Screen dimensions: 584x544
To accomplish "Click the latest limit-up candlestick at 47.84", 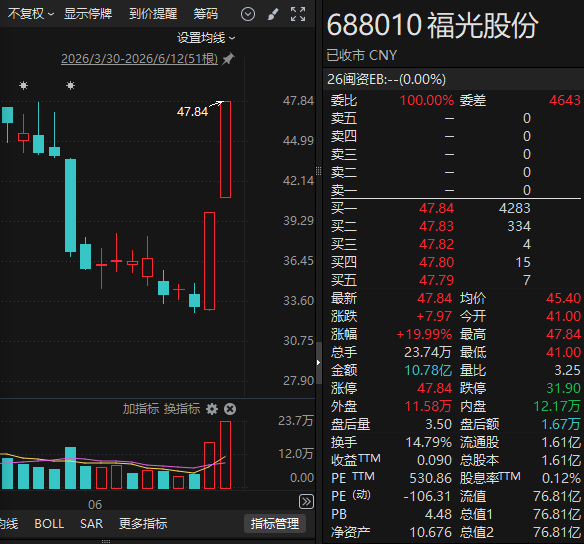I will pos(225,149).
